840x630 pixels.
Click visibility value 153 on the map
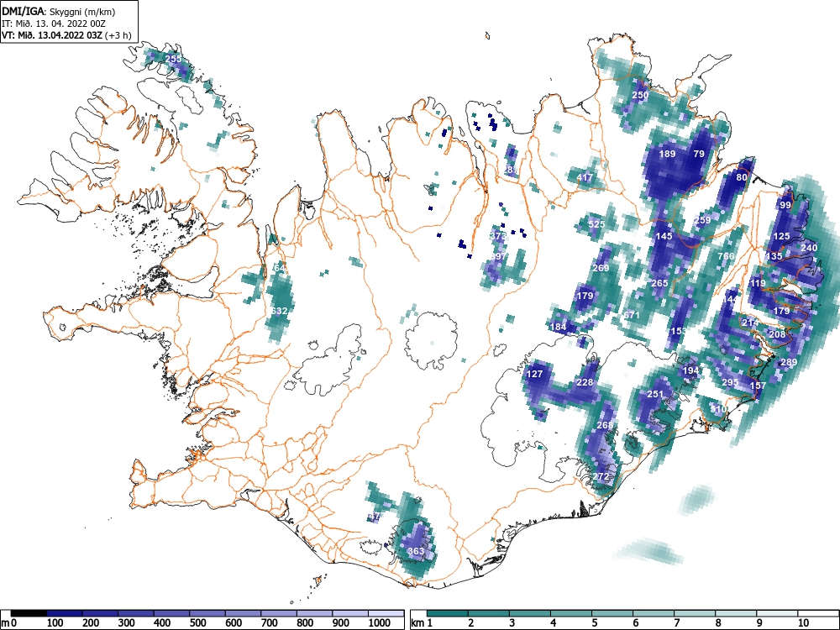[678, 330]
